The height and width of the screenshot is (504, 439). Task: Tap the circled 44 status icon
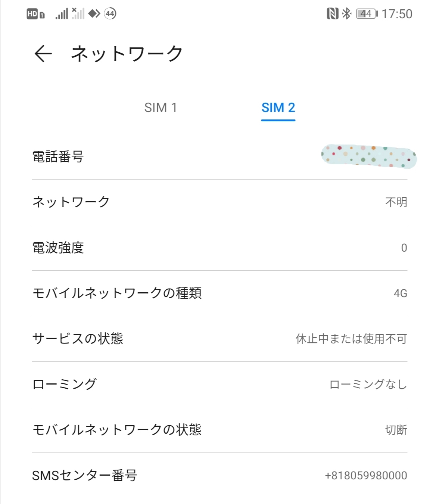click(110, 14)
